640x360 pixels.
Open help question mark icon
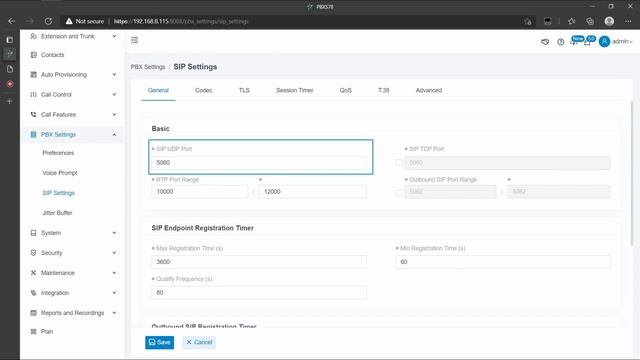[561, 42]
